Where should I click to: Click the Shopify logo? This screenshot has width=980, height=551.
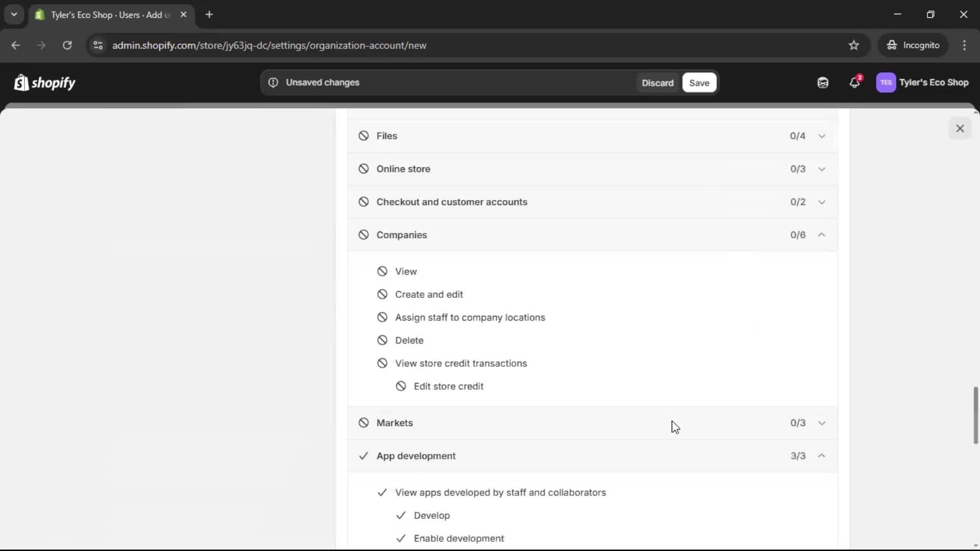click(x=44, y=82)
